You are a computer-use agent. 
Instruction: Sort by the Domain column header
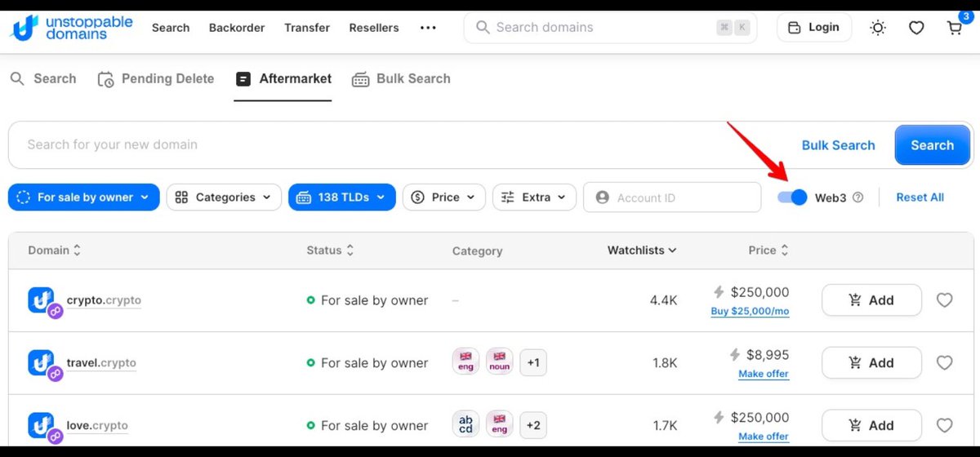click(55, 251)
